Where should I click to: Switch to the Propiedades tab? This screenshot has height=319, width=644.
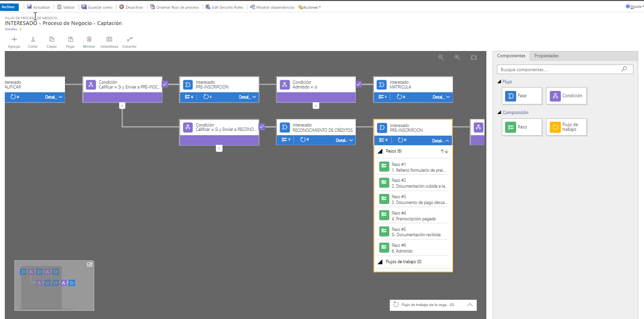(x=546, y=56)
